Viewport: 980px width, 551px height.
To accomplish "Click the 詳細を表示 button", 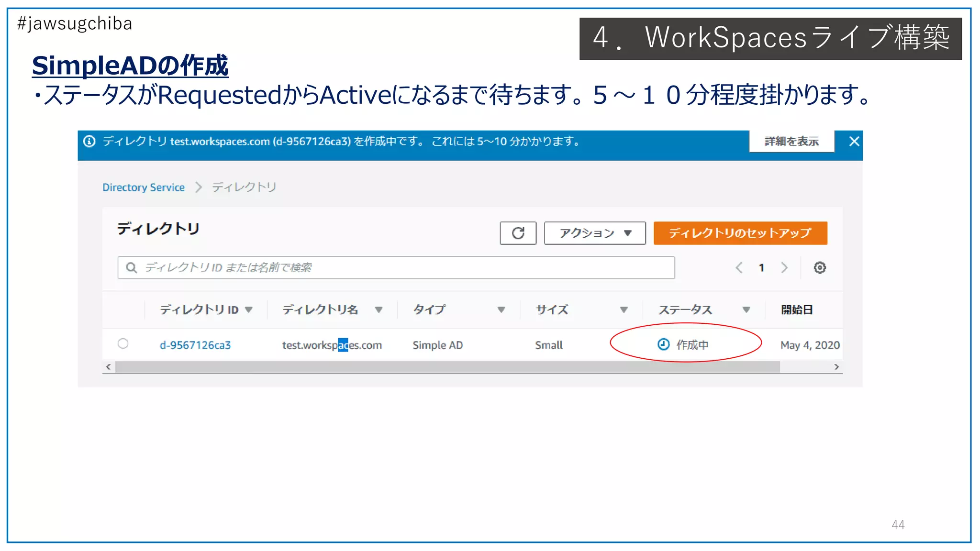I will [791, 141].
